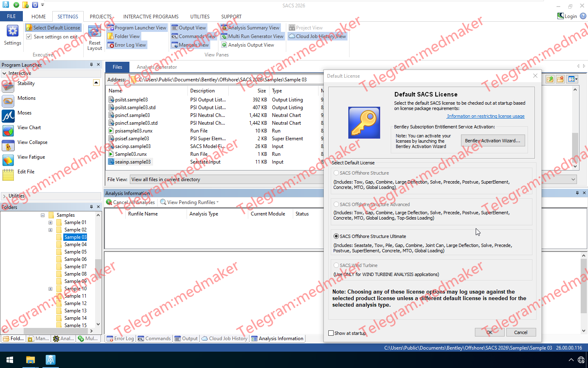The width and height of the screenshot is (588, 368).
Task: Open the Output View pane
Action: (189, 28)
